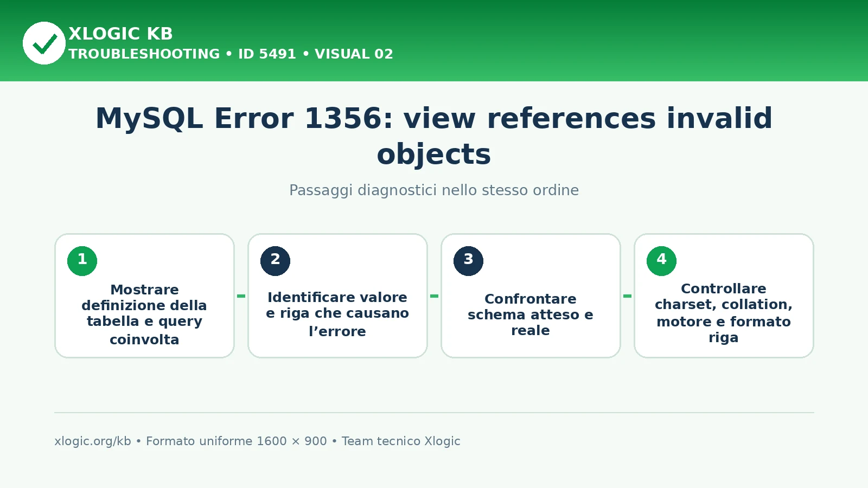Click the dark step 2 badge

275,261
